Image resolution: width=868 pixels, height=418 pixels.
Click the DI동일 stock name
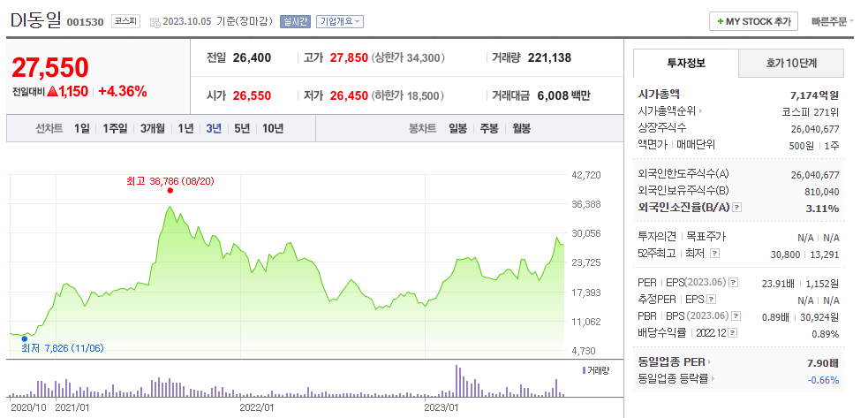point(36,21)
